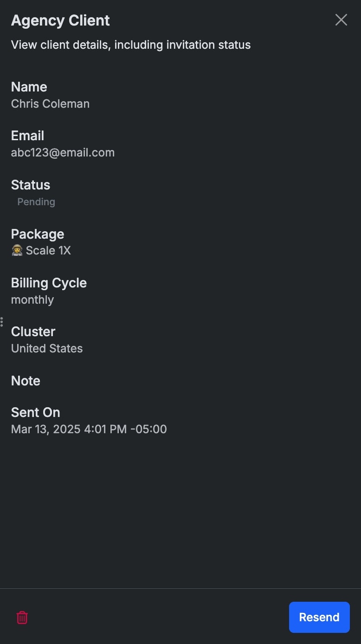
Task: Click the United States cluster value
Action: tap(47, 349)
